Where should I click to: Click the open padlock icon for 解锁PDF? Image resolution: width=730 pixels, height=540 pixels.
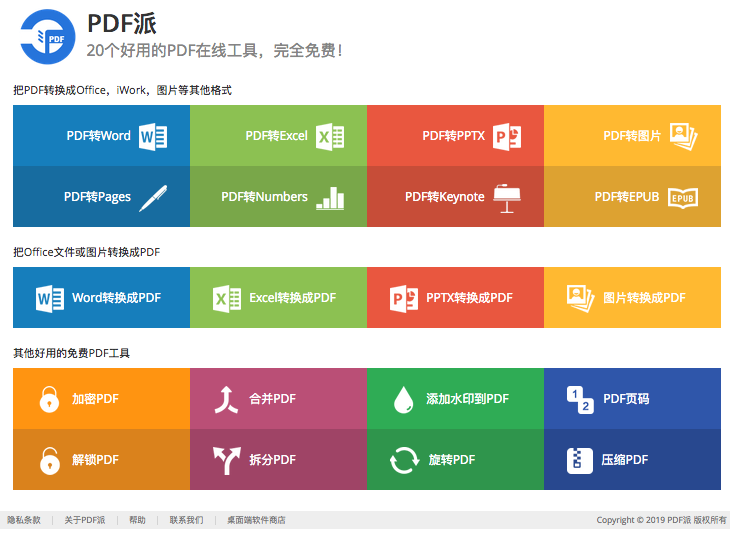[x=50, y=461]
